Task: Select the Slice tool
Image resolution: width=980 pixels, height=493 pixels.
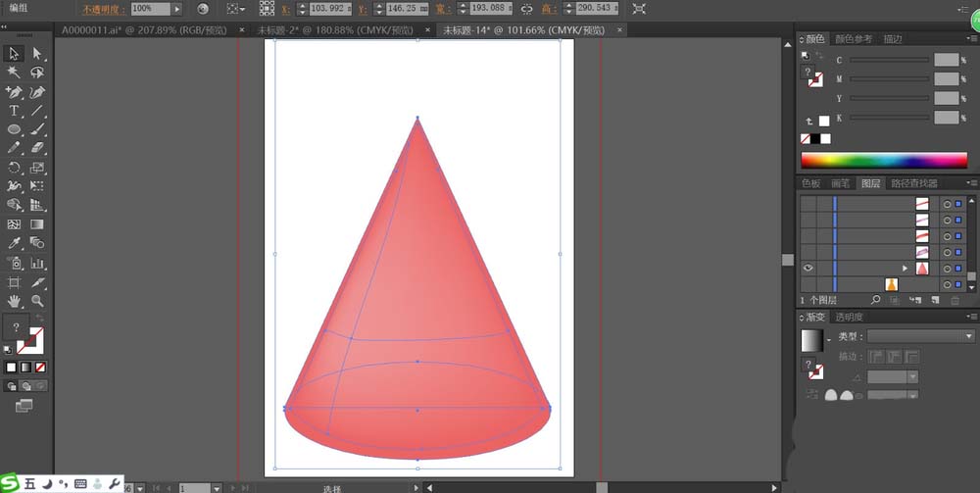Action: click(37, 282)
